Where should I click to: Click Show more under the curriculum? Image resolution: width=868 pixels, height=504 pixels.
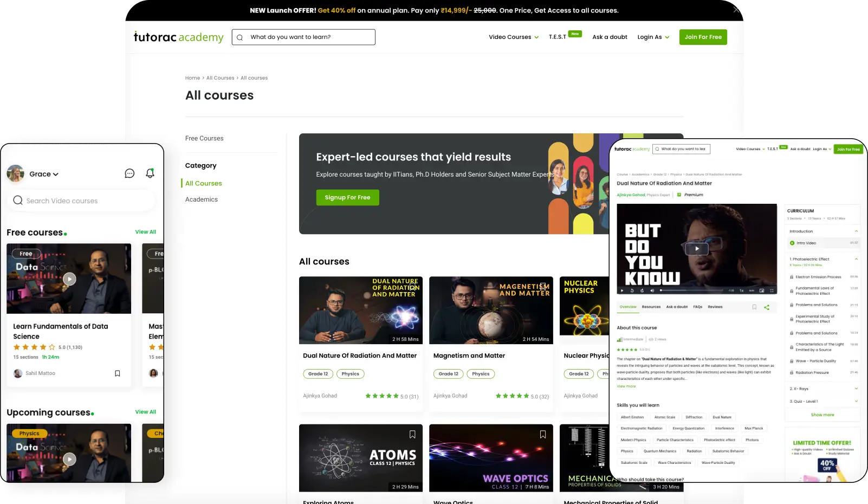tap(822, 415)
